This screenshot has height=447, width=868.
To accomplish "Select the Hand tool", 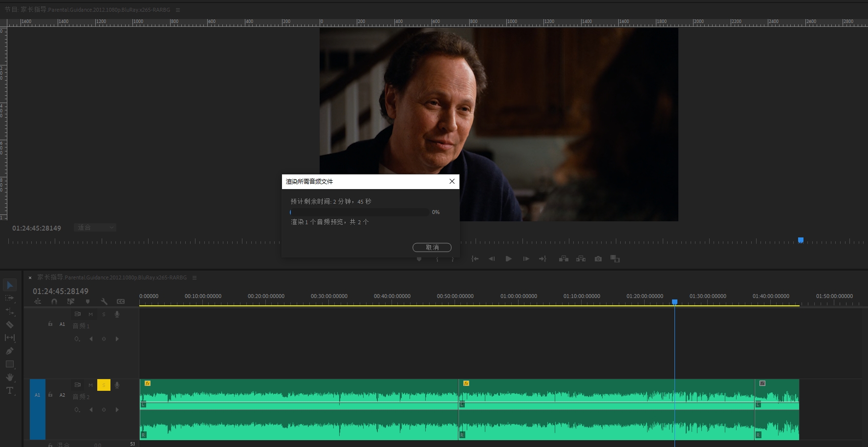I will tap(10, 377).
